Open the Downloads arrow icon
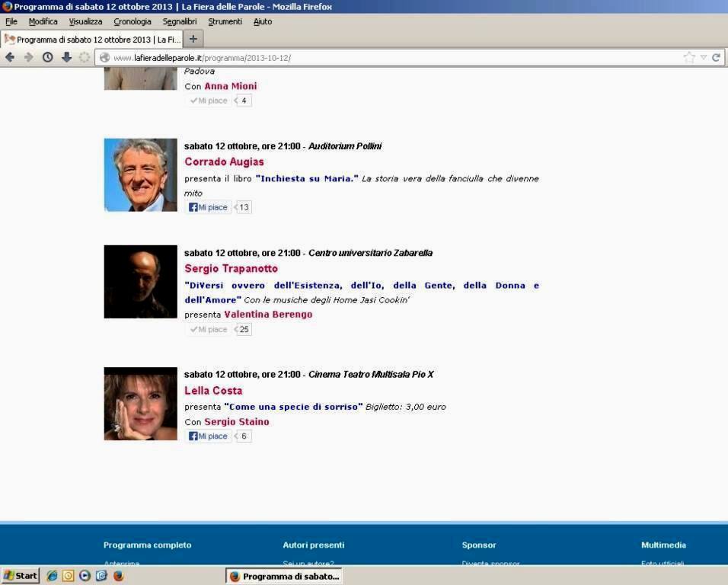 [66, 57]
